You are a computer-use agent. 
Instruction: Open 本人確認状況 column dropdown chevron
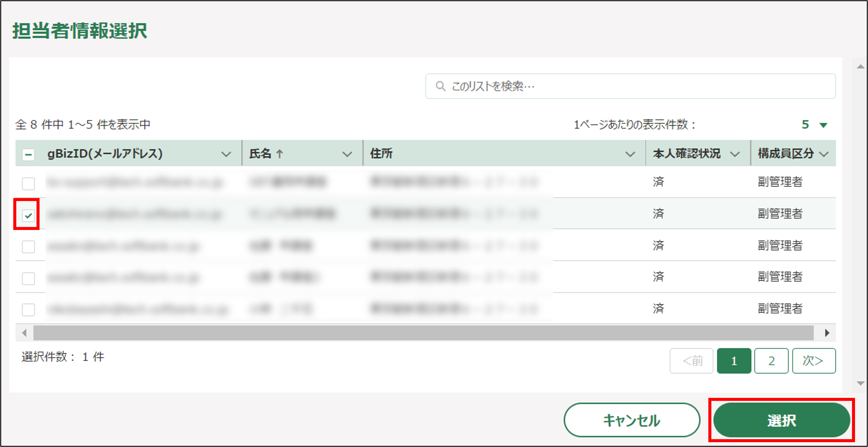tap(735, 154)
